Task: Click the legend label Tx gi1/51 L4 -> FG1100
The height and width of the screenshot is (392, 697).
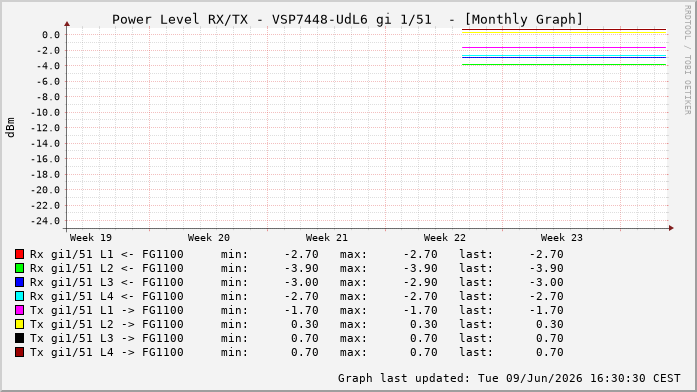Action: tap(107, 352)
